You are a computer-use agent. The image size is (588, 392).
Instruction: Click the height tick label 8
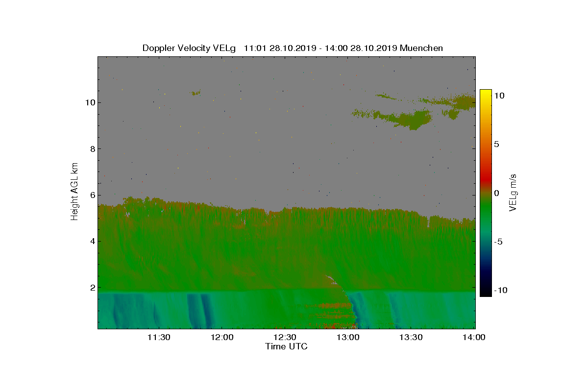tap(92, 148)
